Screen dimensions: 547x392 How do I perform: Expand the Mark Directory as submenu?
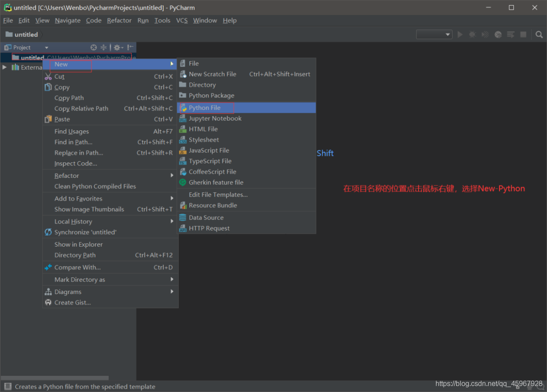tap(110, 280)
